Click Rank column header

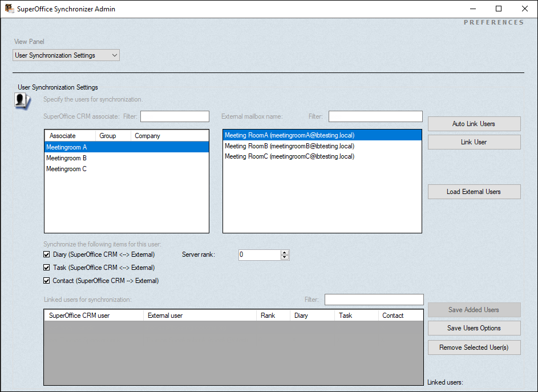coord(273,316)
